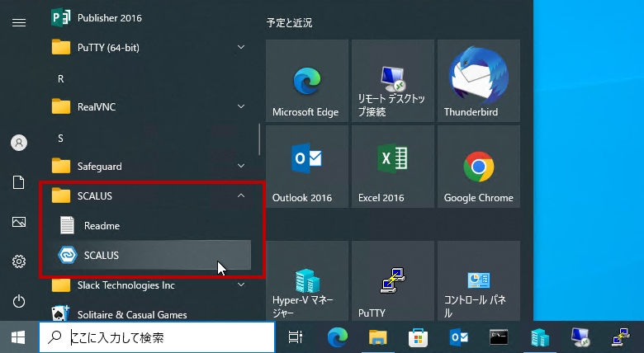
Task: Open PuTTY taskbar icon
Action: 621,337
